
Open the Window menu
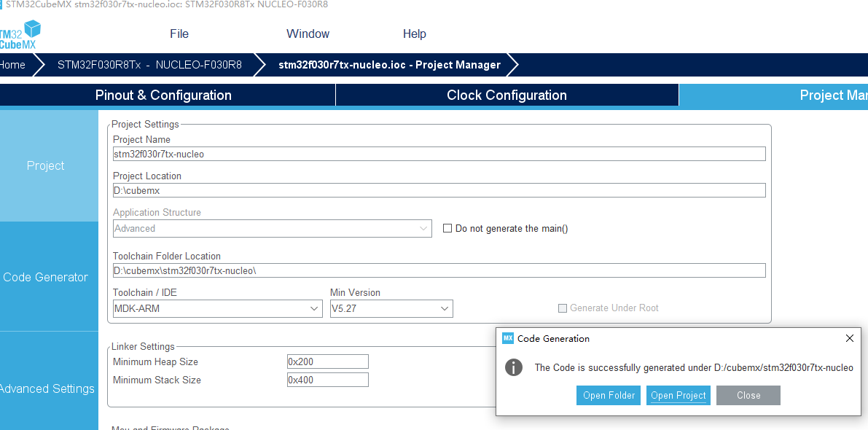click(308, 34)
